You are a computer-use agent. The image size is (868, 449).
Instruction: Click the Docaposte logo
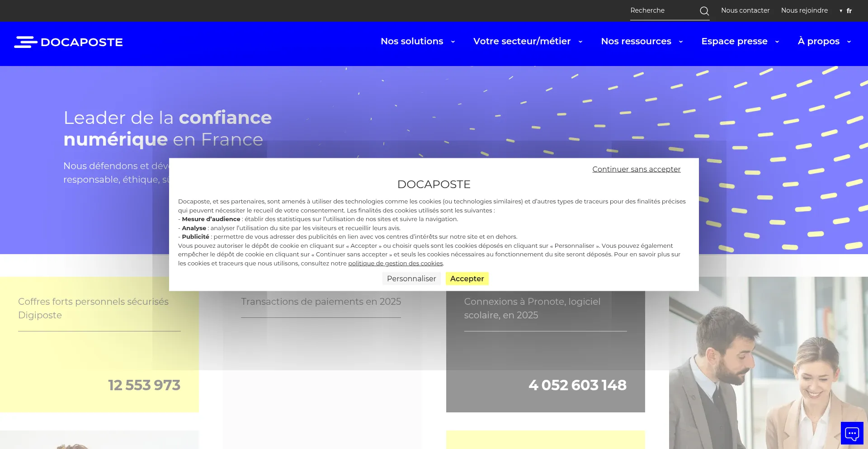[69, 42]
